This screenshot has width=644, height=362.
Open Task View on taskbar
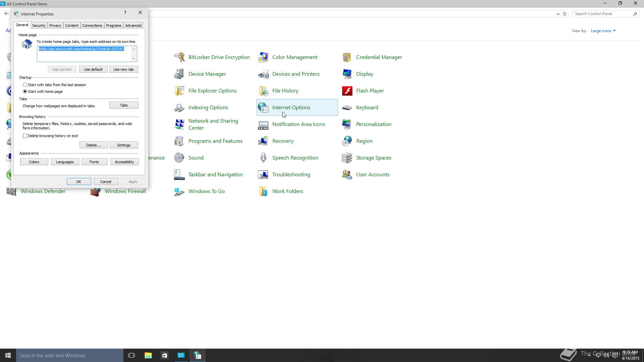point(131,355)
